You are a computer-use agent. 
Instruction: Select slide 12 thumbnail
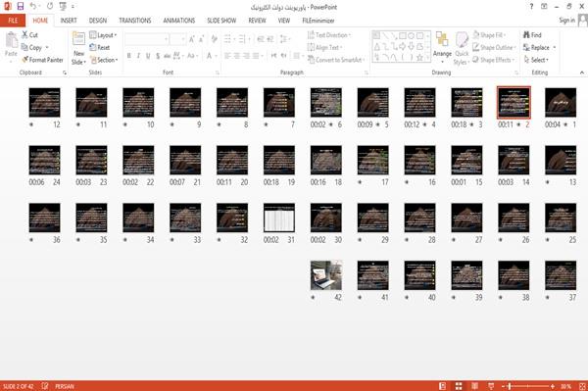coord(45,102)
